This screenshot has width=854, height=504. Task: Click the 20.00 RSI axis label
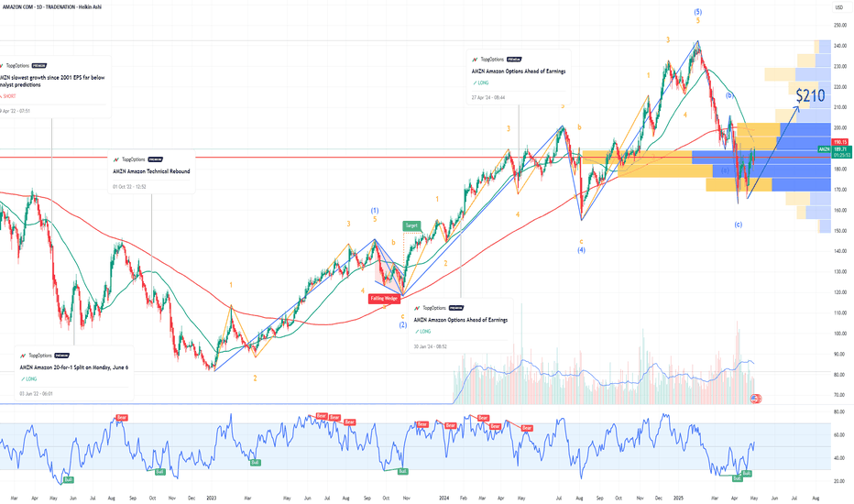pyautogui.click(x=838, y=481)
